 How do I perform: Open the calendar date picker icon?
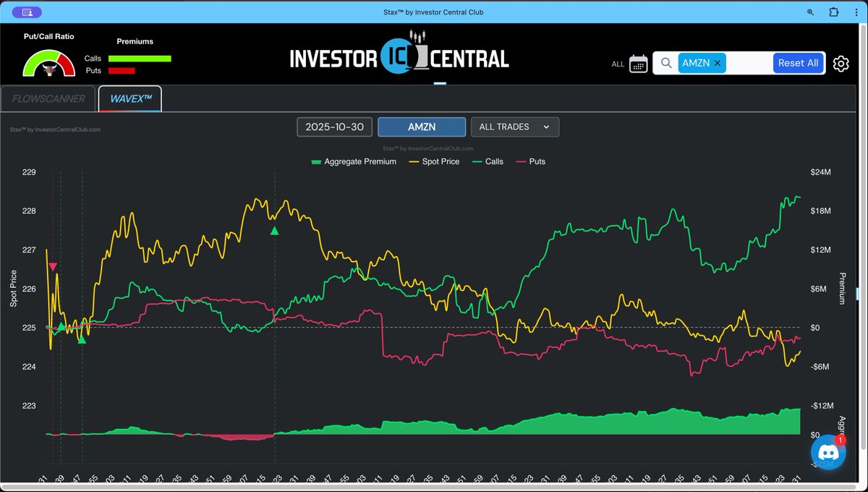(x=638, y=64)
